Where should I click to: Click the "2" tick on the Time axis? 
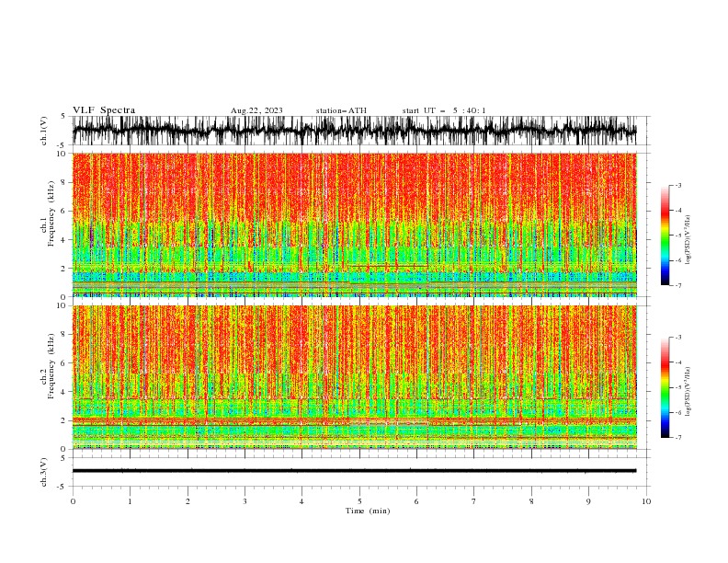tap(188, 501)
